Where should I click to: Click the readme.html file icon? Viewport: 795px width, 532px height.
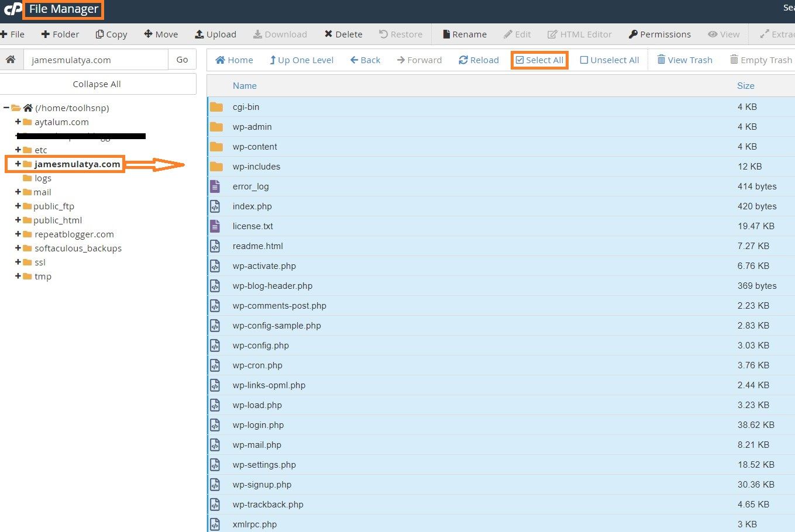pos(215,246)
